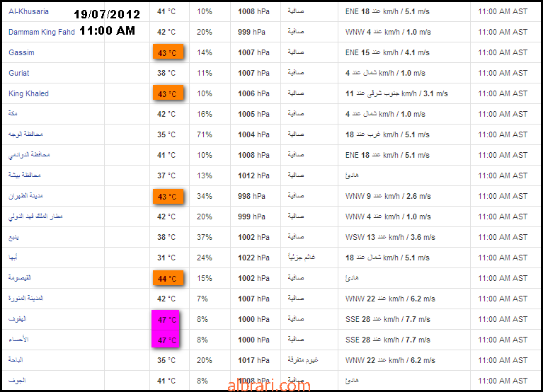The width and height of the screenshot is (543, 392).
Task: Open the محافظة بيشة link
Action: (25, 175)
